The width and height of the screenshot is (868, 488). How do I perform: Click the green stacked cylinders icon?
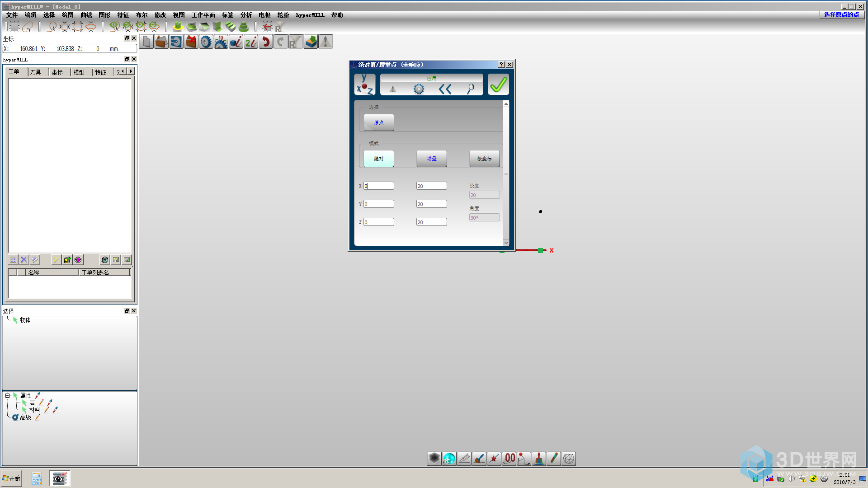click(244, 27)
